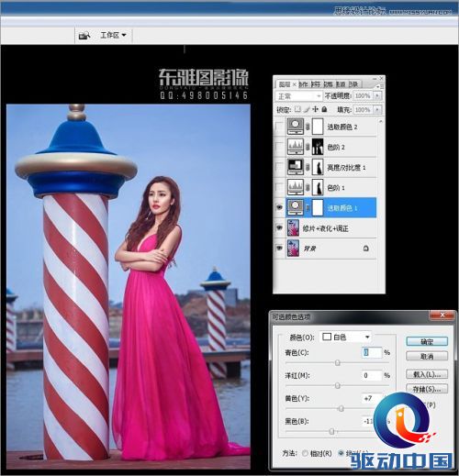Screen dimensions: 459x476
Task: Select the absolute method radio button
Action: (x=341, y=453)
